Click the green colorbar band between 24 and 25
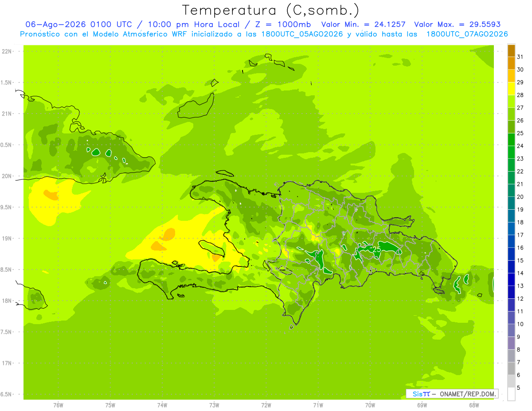Screen dimensions: 532x411 (x=511, y=140)
